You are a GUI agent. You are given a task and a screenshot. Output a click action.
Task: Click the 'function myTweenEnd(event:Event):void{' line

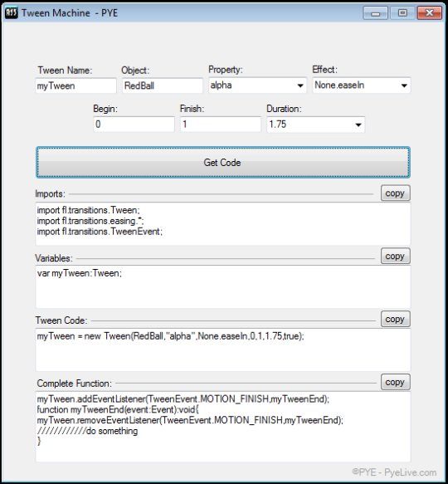point(118,409)
